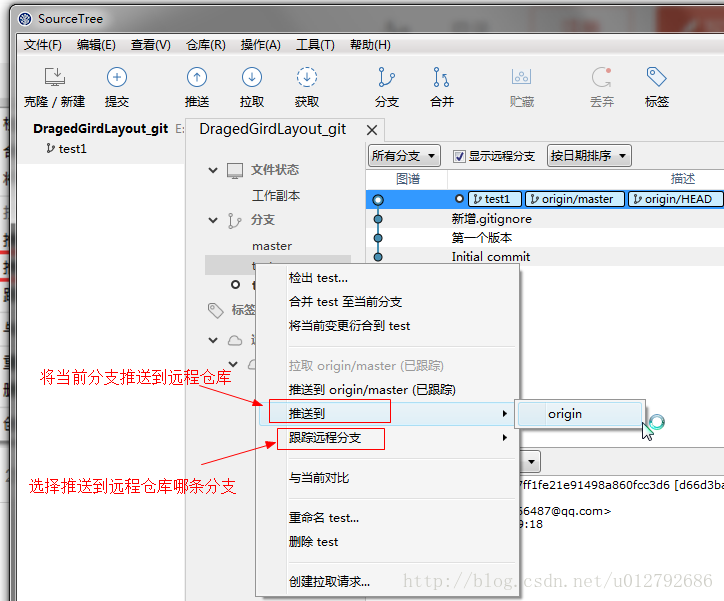724x601 pixels.
Task: Click the Commit (提交) toolbar icon
Action: pos(117,77)
